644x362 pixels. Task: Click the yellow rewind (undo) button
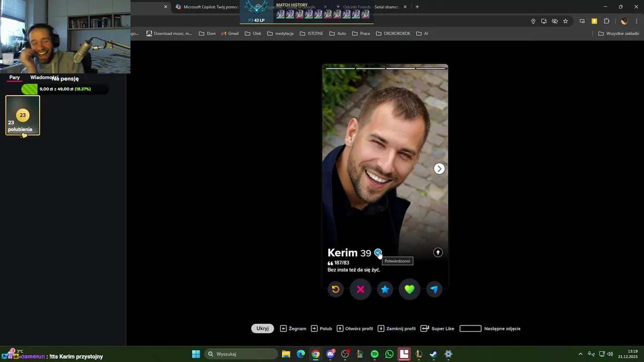(x=336, y=289)
